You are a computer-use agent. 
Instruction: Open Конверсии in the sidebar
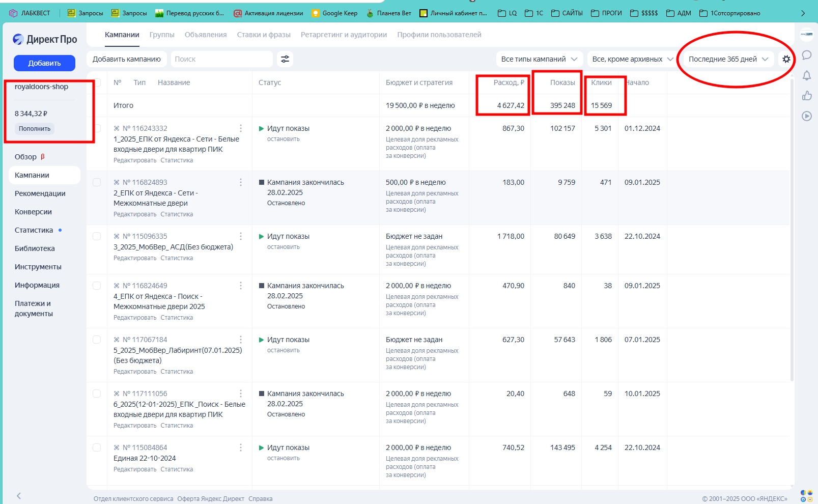(x=33, y=212)
